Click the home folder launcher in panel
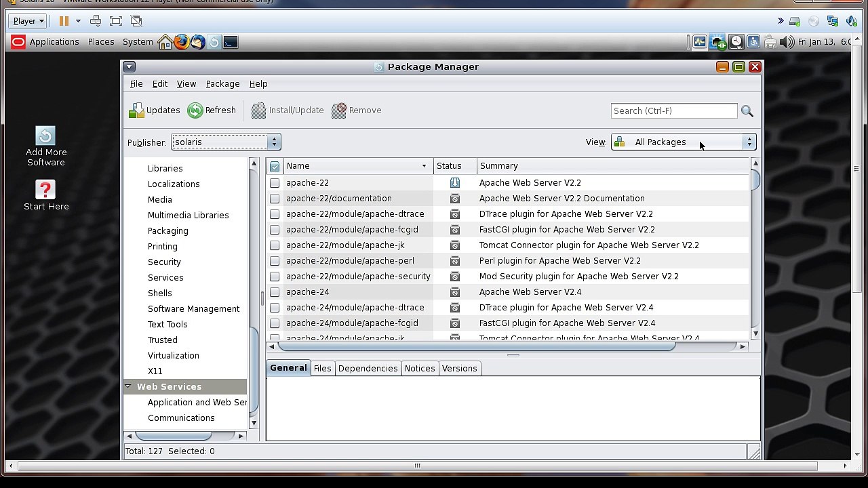This screenshot has width=868, height=488. tap(165, 42)
